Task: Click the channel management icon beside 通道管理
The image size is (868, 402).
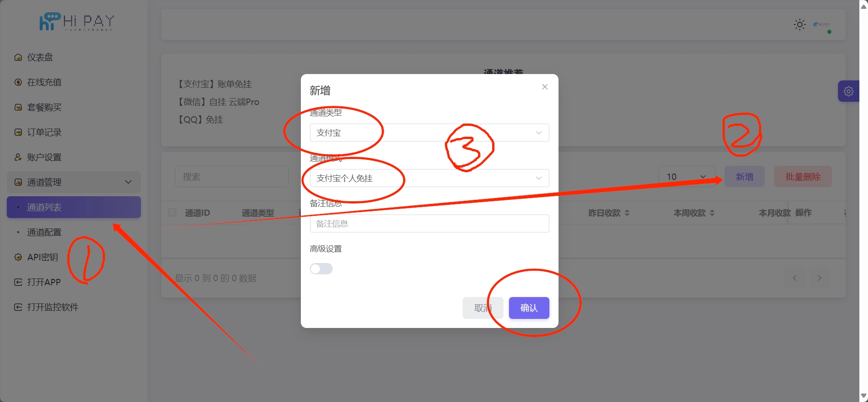Action: coord(18,182)
